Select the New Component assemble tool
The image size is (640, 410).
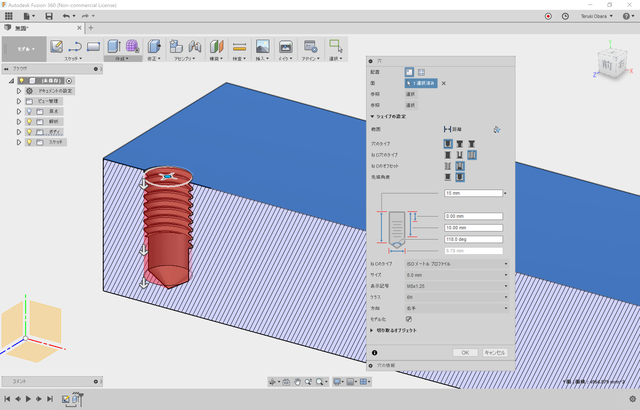pyautogui.click(x=176, y=46)
